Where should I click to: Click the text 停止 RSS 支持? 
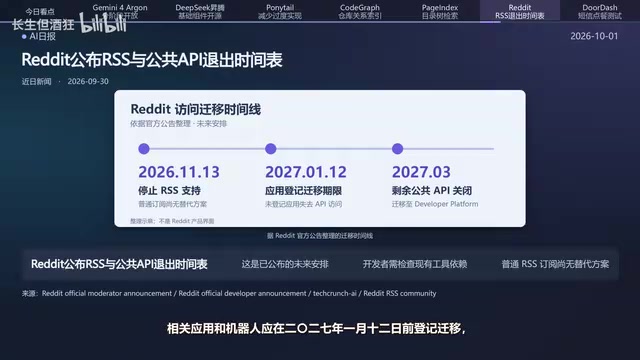169,191
